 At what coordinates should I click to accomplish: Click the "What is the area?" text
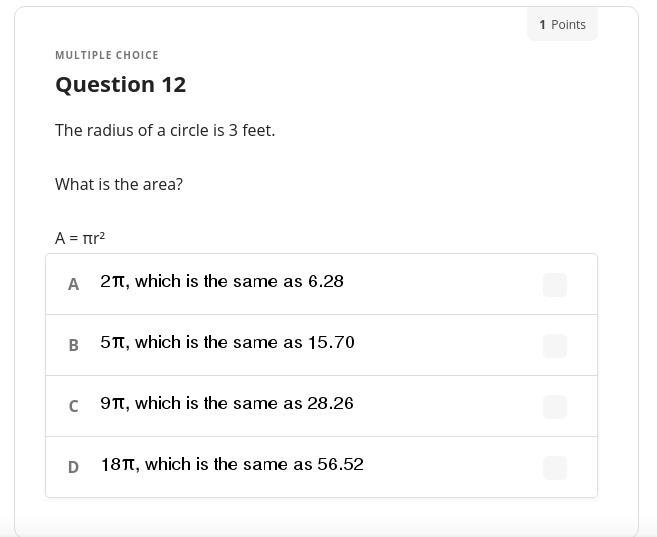click(x=119, y=185)
